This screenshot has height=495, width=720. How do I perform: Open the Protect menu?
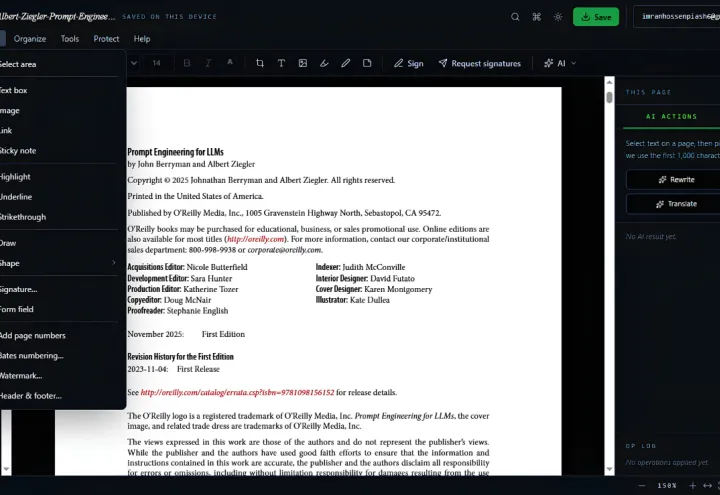coord(106,39)
